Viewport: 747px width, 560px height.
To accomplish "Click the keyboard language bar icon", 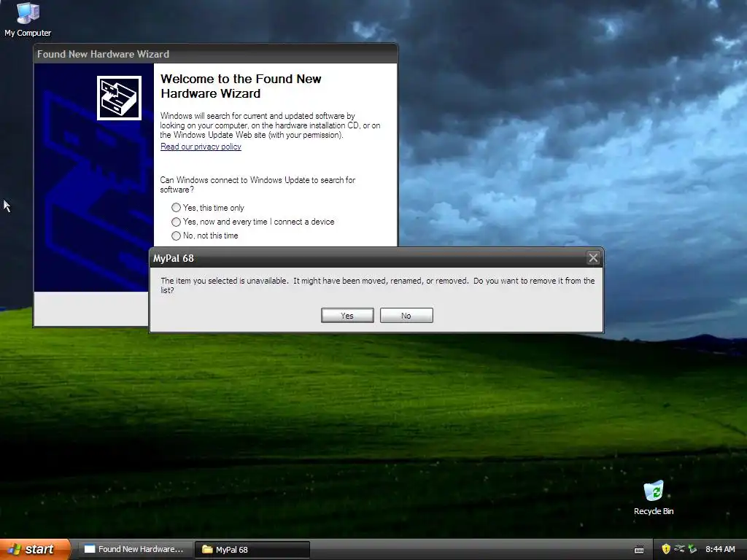I will click(x=639, y=550).
